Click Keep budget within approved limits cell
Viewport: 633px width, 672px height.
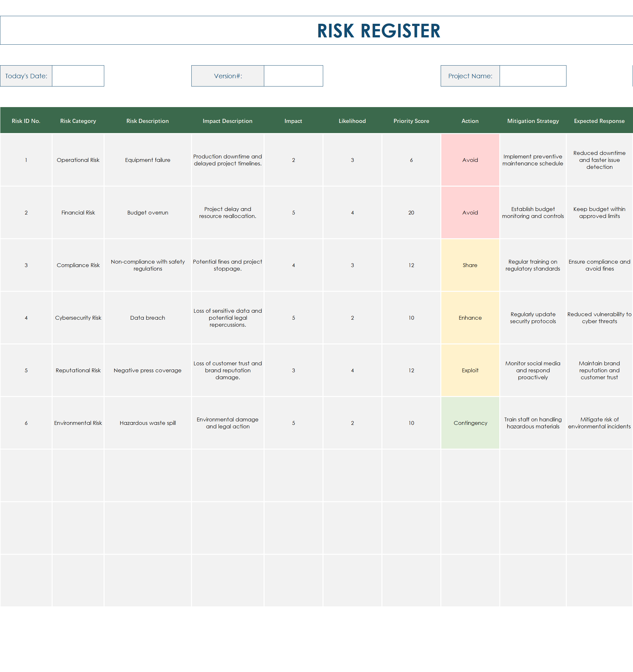pos(599,213)
